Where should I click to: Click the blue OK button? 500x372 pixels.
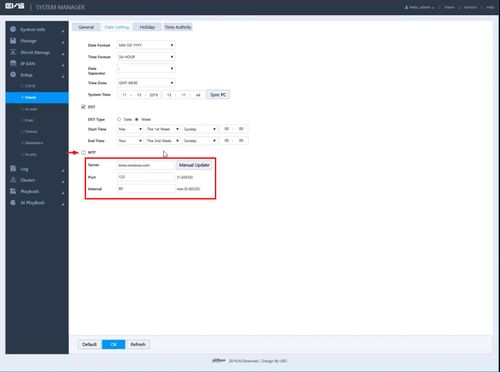[x=114, y=344]
